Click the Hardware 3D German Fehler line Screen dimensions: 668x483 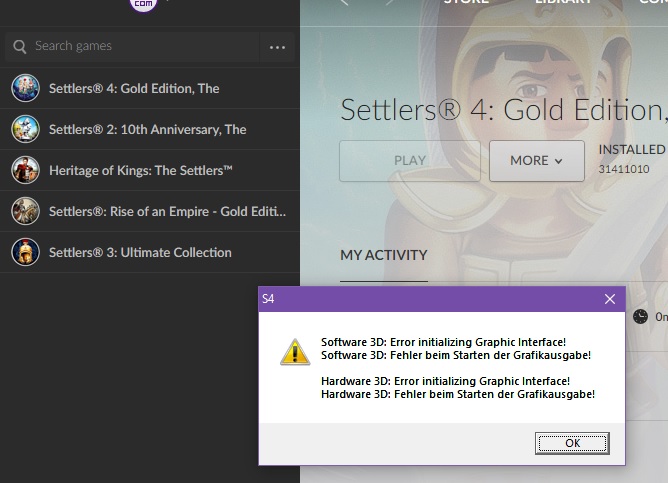458,394
